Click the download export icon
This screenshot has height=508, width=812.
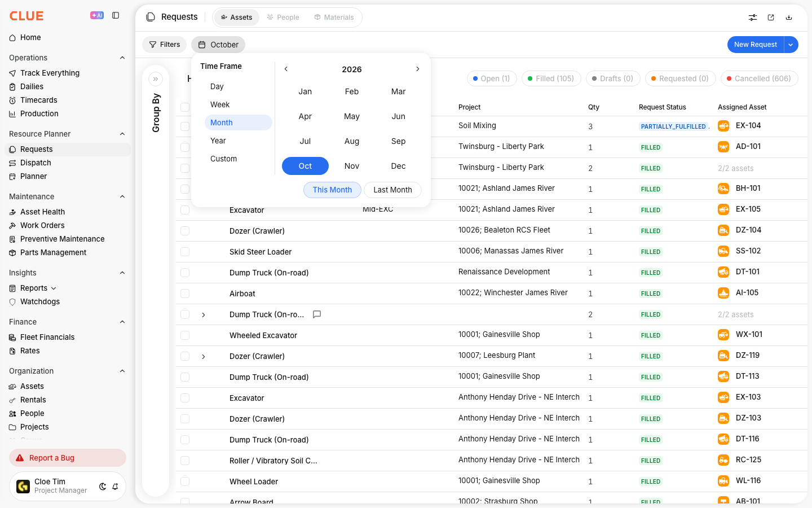789,17
